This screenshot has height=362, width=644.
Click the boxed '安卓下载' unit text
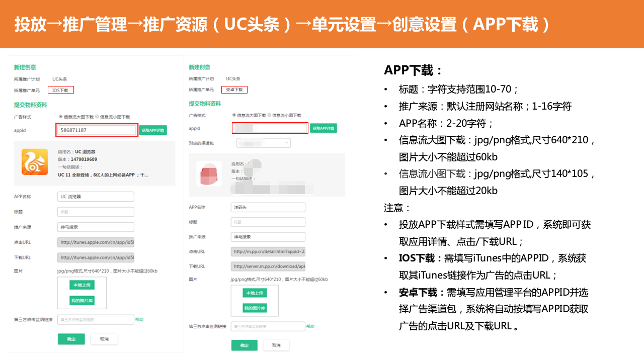coord(234,89)
